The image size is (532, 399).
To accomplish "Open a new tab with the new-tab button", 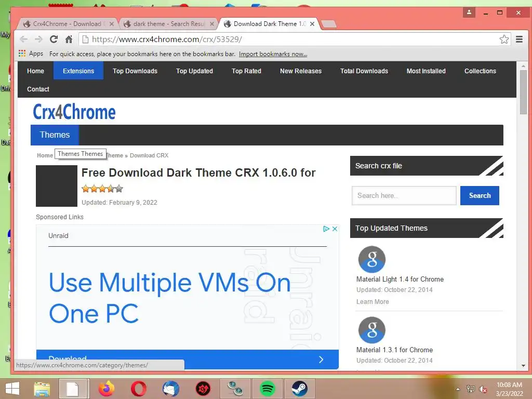I will (328, 24).
